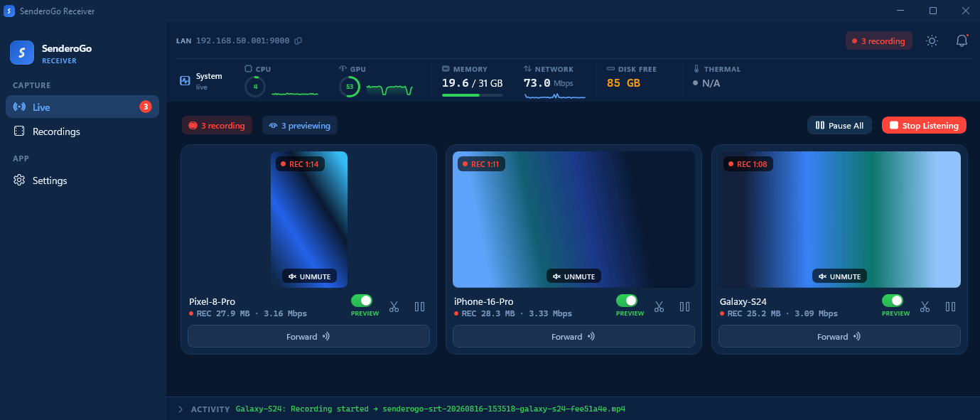The height and width of the screenshot is (420, 980).
Task: Unmute the Pixel-8-Pro preview
Action: (309, 276)
